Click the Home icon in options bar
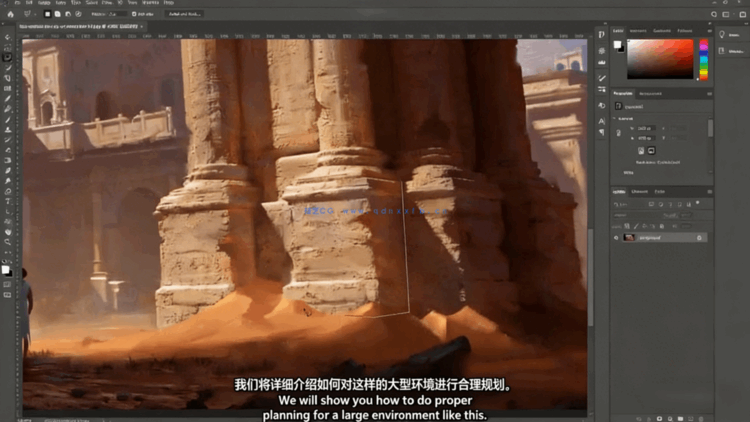Viewport: 750px width, 422px height. point(11,14)
